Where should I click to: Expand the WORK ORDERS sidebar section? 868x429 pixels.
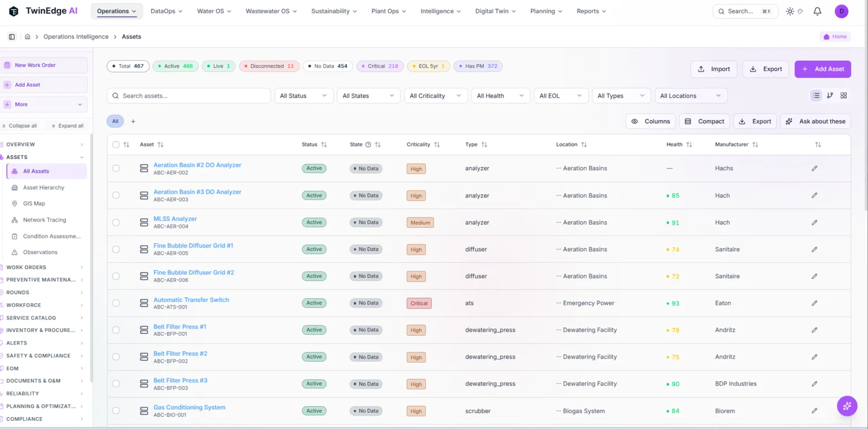point(44,267)
